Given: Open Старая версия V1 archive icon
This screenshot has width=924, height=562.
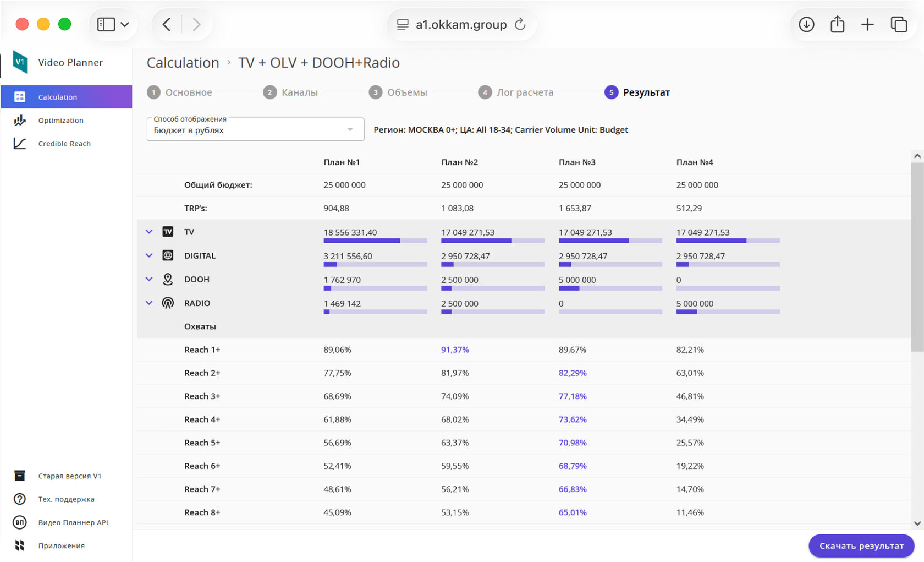Looking at the screenshot, I should pyautogui.click(x=20, y=476).
